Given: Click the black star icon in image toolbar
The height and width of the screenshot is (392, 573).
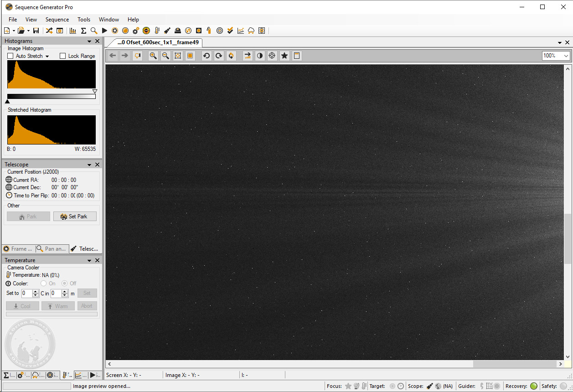Looking at the screenshot, I should (284, 56).
